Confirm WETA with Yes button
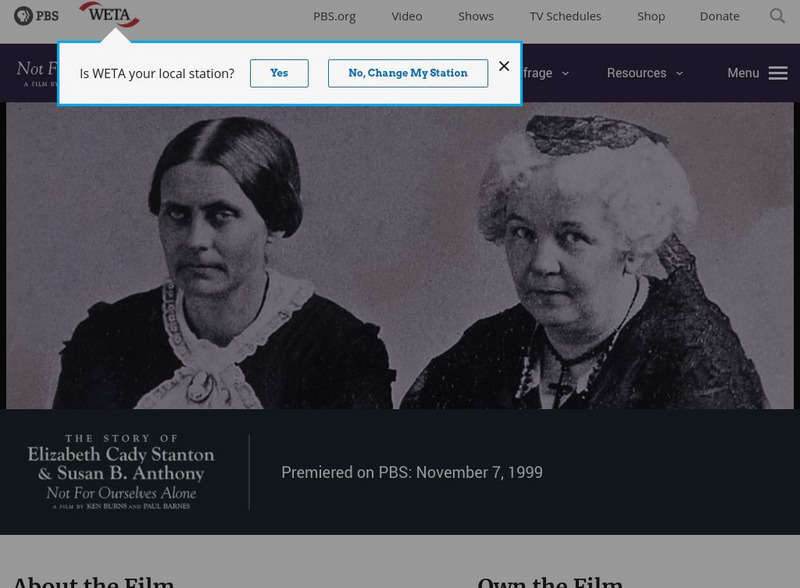Viewport: 800px width, 588px height. (279, 73)
